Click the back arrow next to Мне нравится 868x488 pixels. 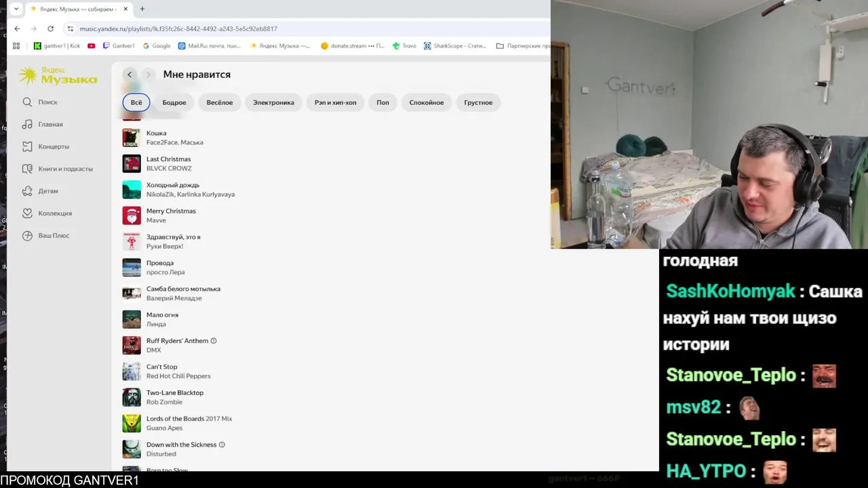pos(130,75)
